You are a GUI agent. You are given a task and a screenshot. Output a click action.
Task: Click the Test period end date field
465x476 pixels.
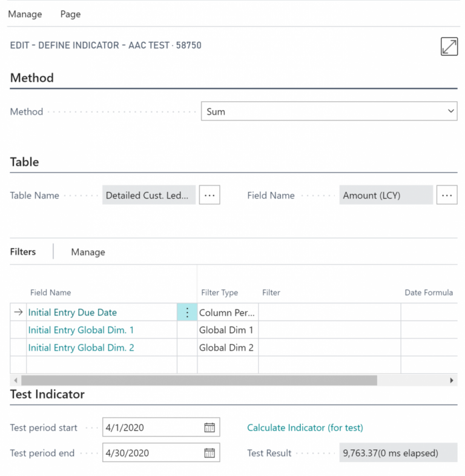pos(161,452)
